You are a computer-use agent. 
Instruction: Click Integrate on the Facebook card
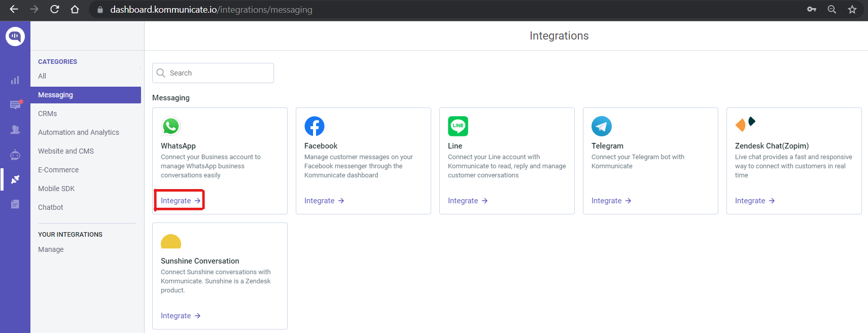[x=324, y=201]
